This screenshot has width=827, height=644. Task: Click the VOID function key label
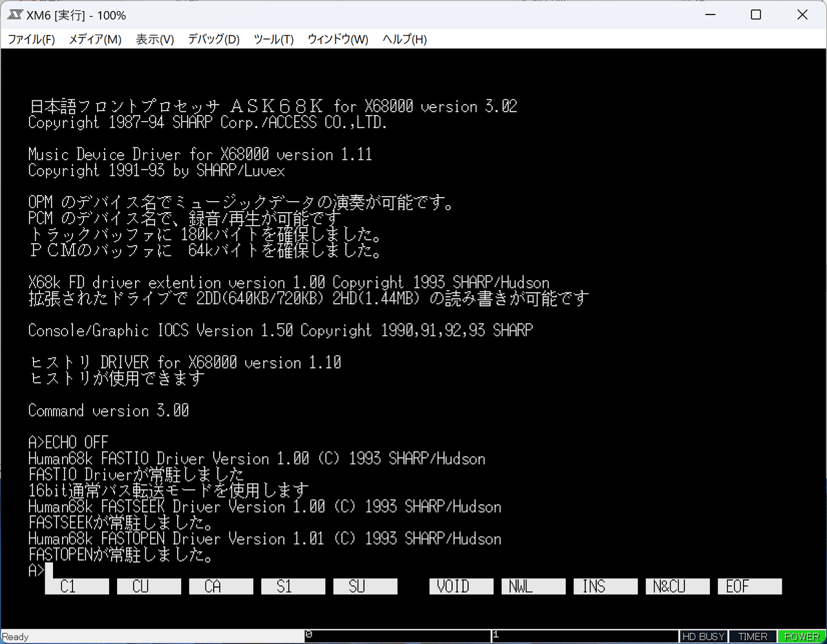(x=461, y=586)
